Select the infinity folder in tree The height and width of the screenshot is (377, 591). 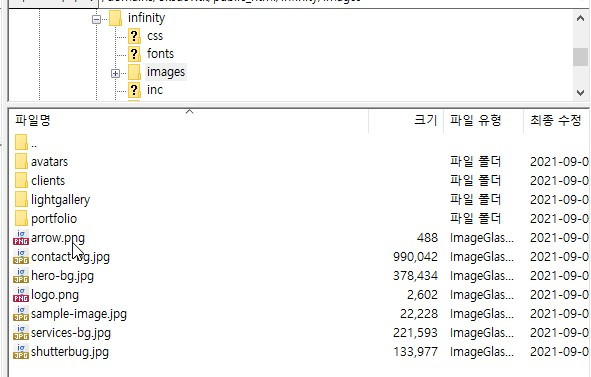(146, 18)
